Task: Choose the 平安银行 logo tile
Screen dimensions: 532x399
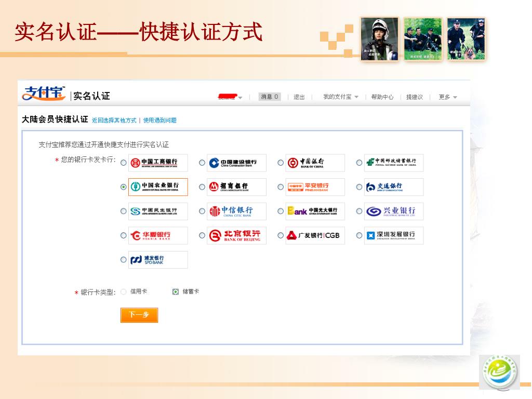Action: [x=315, y=187]
